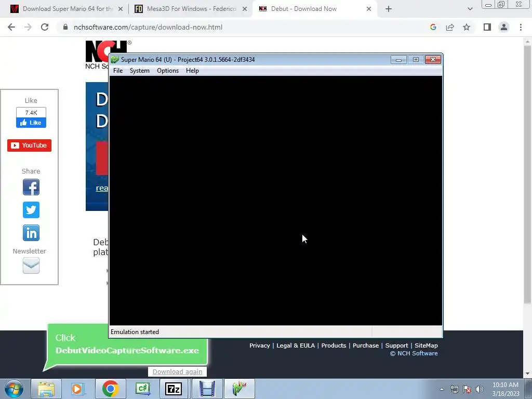
Task: Open the Chrome three-dot menu
Action: click(521, 27)
